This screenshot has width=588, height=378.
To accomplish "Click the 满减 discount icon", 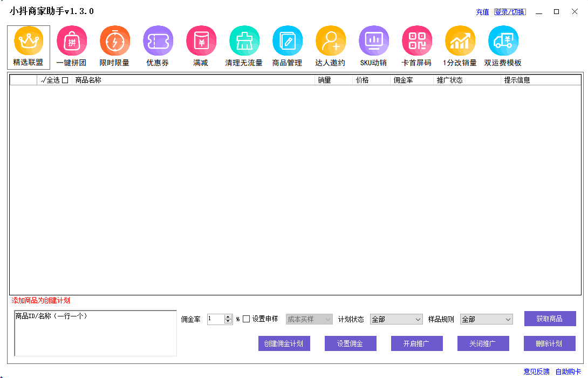I will (201, 40).
